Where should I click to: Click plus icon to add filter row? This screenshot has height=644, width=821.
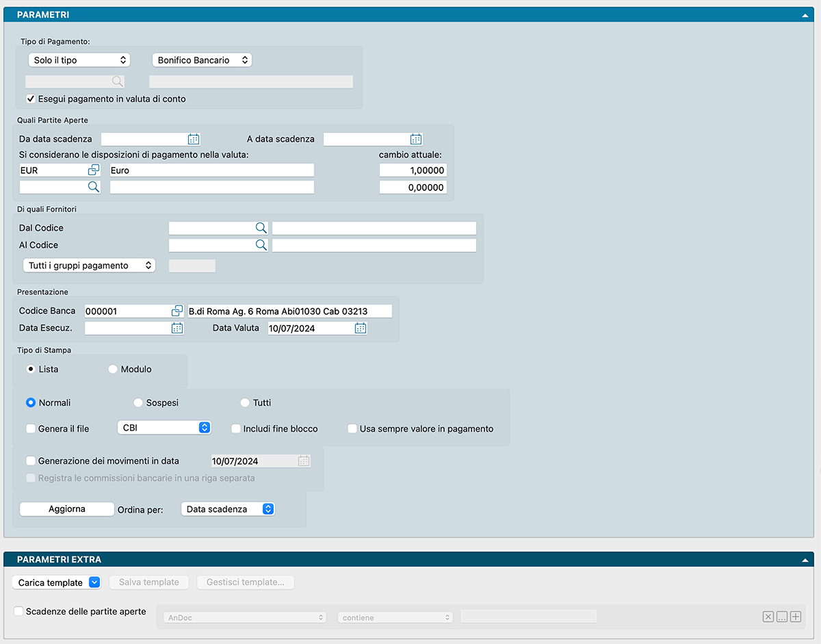[796, 617]
